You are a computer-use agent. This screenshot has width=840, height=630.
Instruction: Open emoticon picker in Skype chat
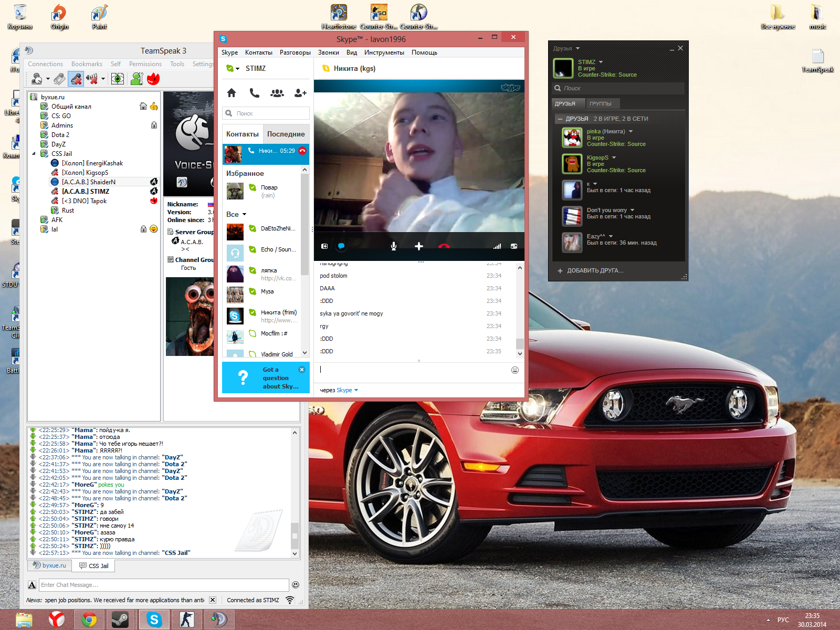click(515, 370)
